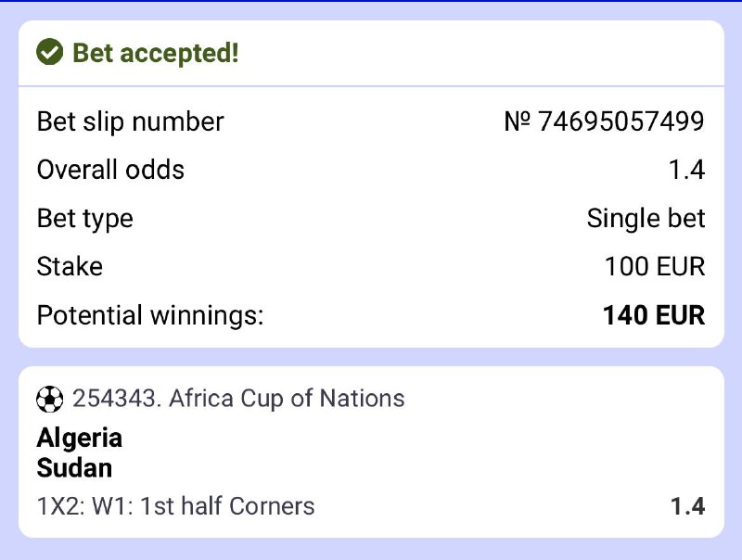The image size is (742, 560).
Task: Select the 100 EUR stake amount
Action: (654, 267)
